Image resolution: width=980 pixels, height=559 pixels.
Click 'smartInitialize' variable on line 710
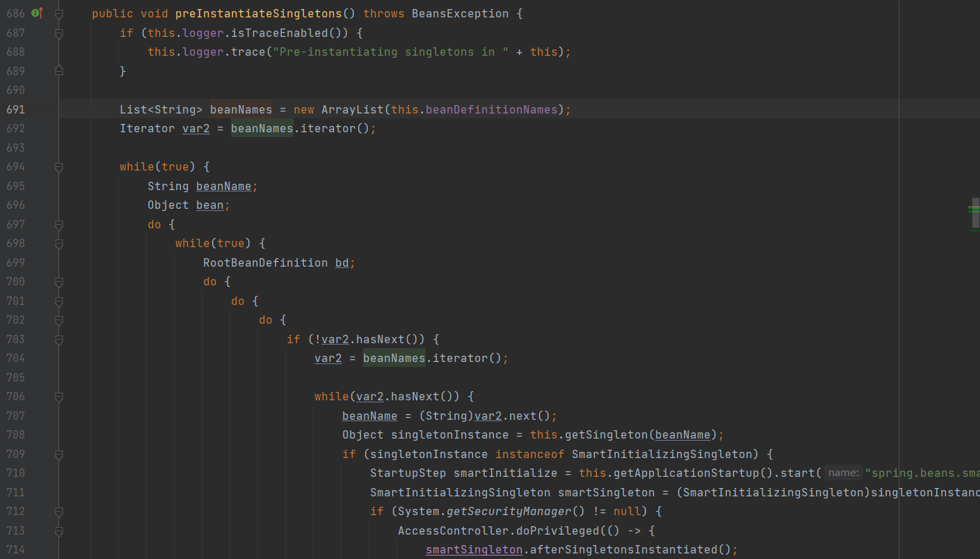[506, 473]
